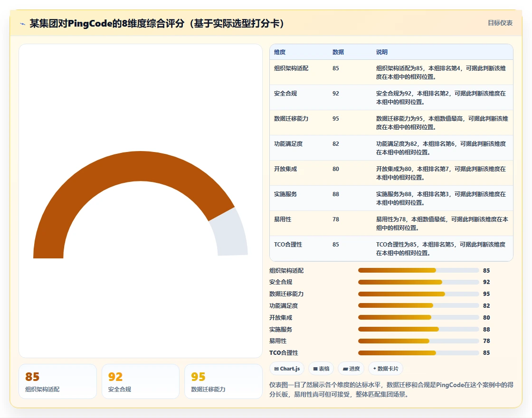Click the 维度 column header
Viewport: 532px width, 418px height.
[x=280, y=52]
